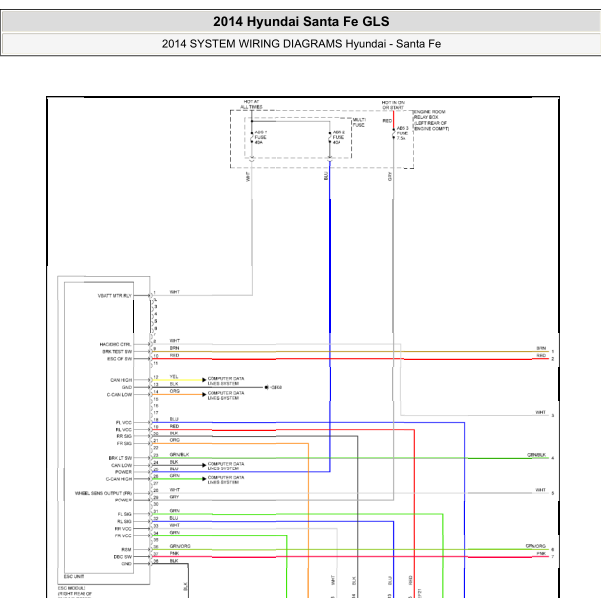Select the ABS 1 fuse 40A label
The height and width of the screenshot is (598, 601).
(x=261, y=137)
